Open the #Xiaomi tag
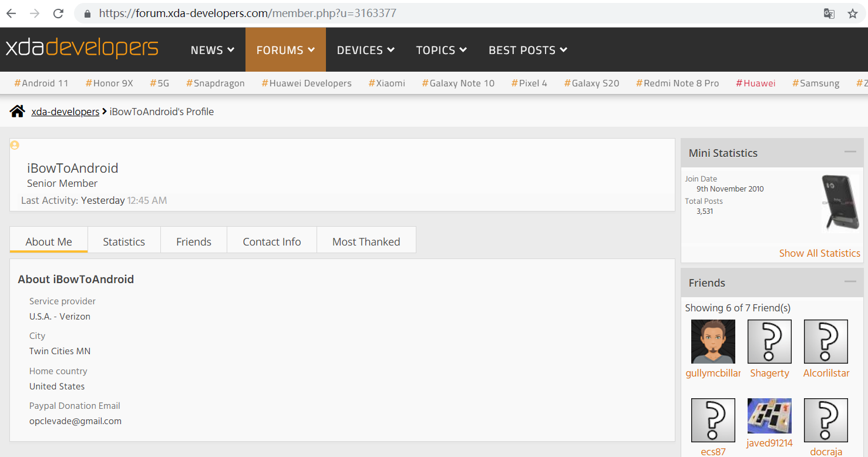Screen dimensions: 868x457 pyautogui.click(x=387, y=83)
